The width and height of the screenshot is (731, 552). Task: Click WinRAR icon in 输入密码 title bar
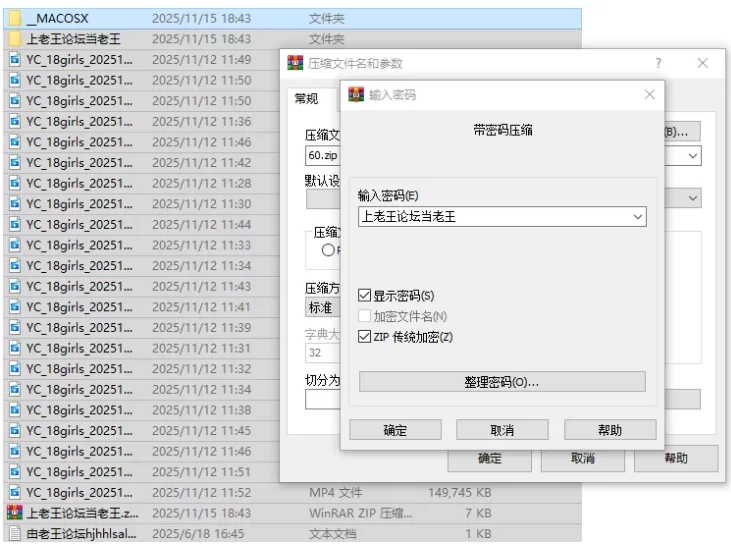[x=356, y=95]
